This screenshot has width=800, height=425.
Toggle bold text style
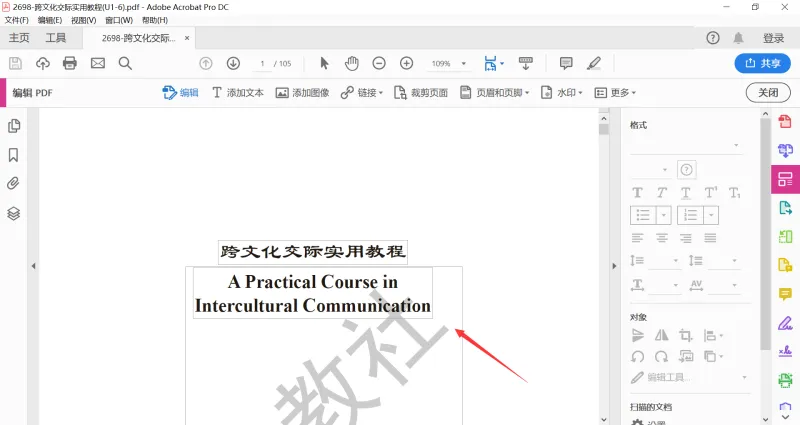pyautogui.click(x=638, y=193)
